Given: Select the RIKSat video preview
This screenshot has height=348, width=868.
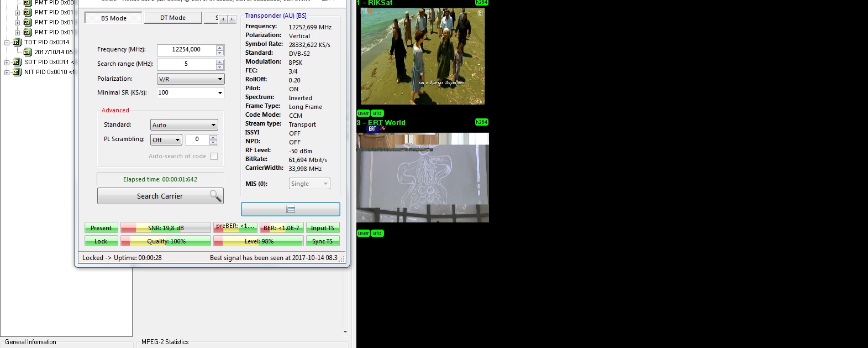Looking at the screenshot, I should pyautogui.click(x=423, y=56).
